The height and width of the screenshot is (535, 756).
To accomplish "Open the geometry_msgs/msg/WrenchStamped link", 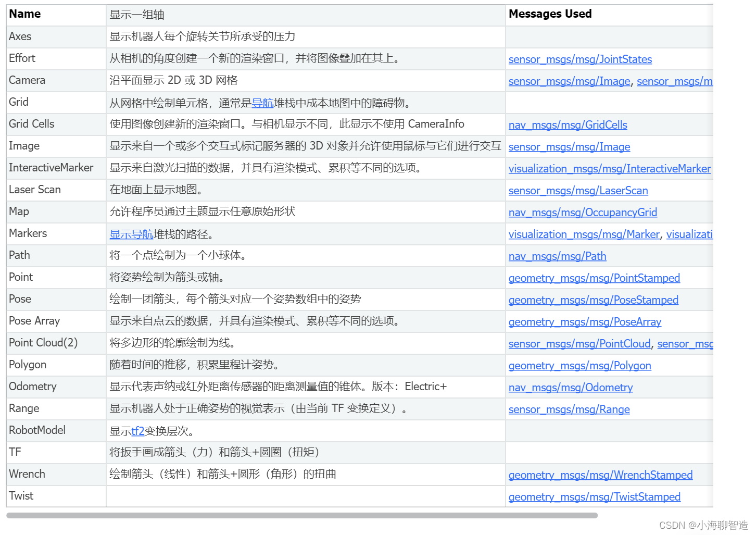I will pos(600,475).
